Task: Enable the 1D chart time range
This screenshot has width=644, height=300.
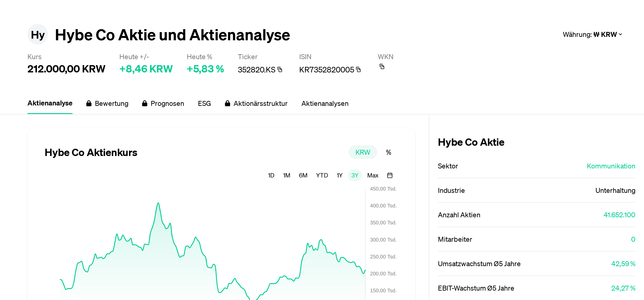Action: pyautogui.click(x=271, y=175)
